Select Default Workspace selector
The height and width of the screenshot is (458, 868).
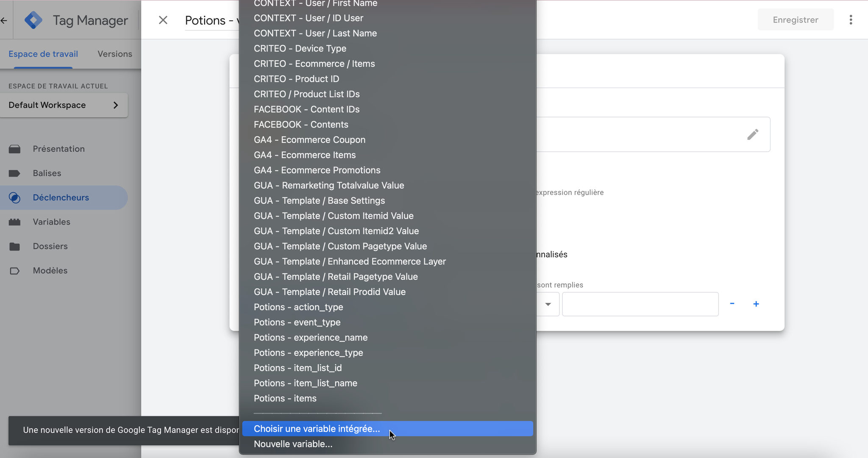point(64,105)
